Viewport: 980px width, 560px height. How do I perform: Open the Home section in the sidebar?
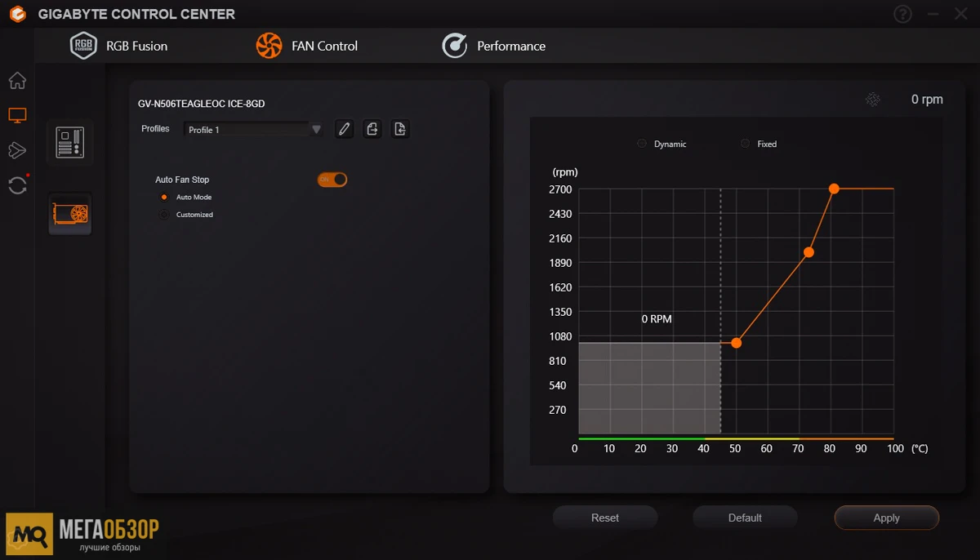[18, 81]
